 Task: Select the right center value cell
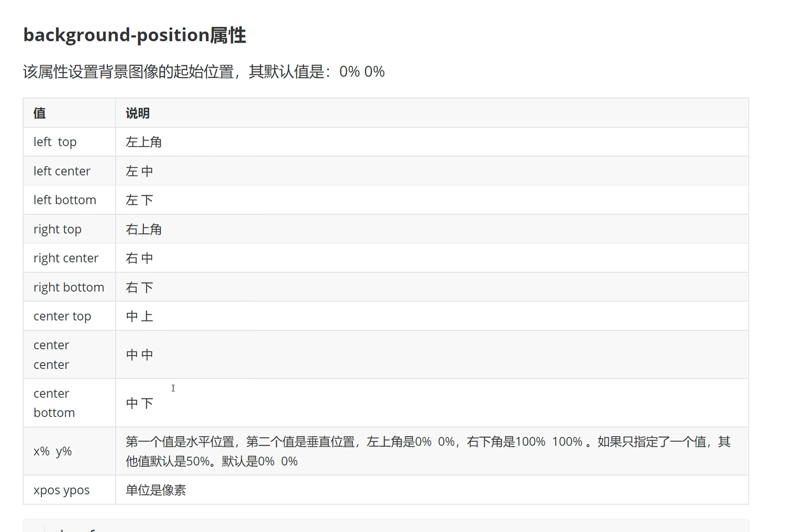[x=66, y=258]
